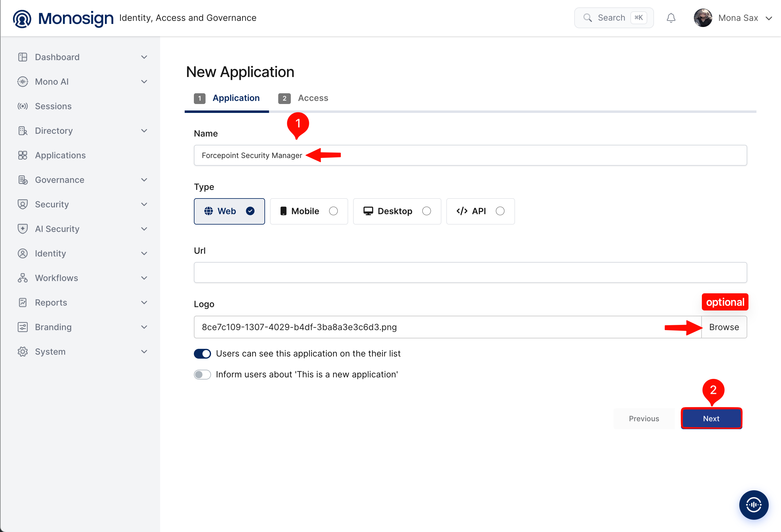This screenshot has height=532, width=781.
Task: Click the Next button
Action: click(711, 418)
